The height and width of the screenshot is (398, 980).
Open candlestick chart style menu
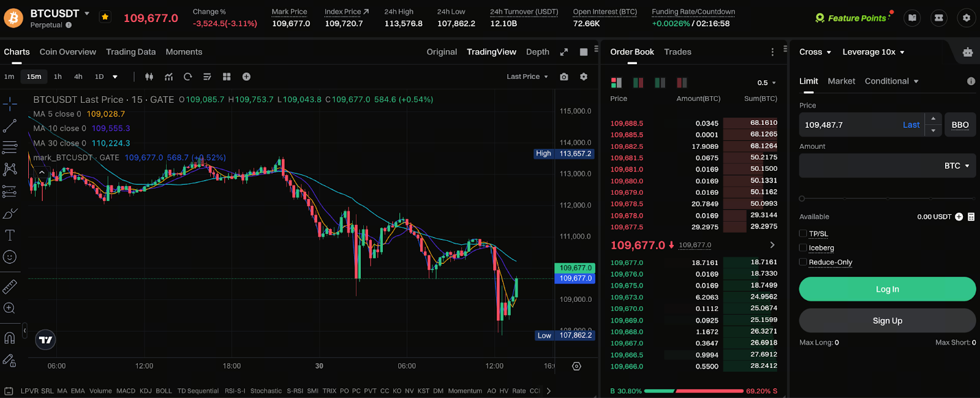click(149, 77)
